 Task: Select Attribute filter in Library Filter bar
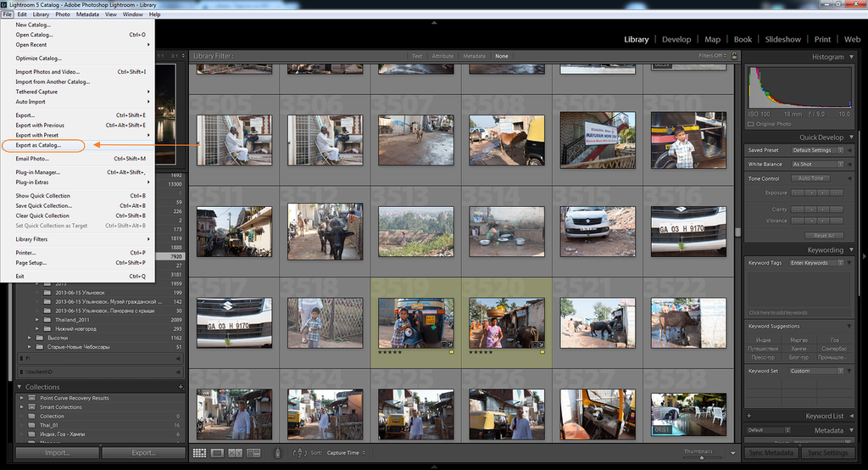click(442, 56)
